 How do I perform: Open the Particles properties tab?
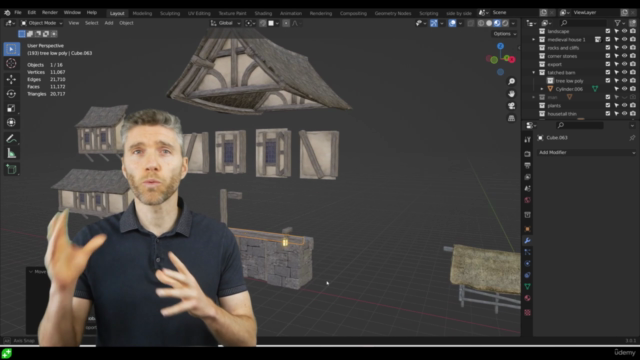pos(527,252)
